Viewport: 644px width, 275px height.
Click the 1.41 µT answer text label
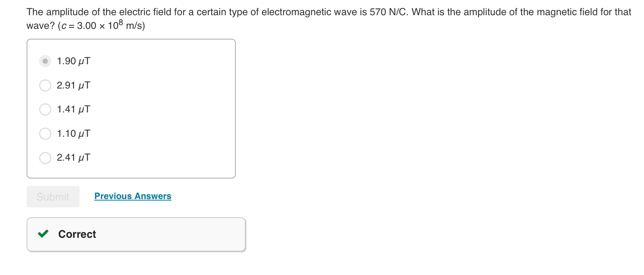[x=73, y=109]
